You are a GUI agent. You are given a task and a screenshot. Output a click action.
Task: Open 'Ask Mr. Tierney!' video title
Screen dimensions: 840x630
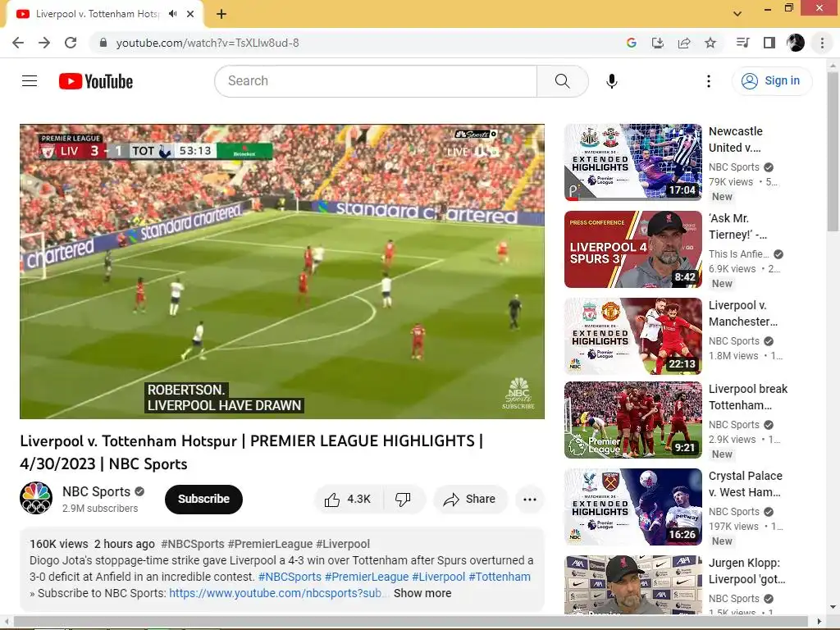pos(737,226)
